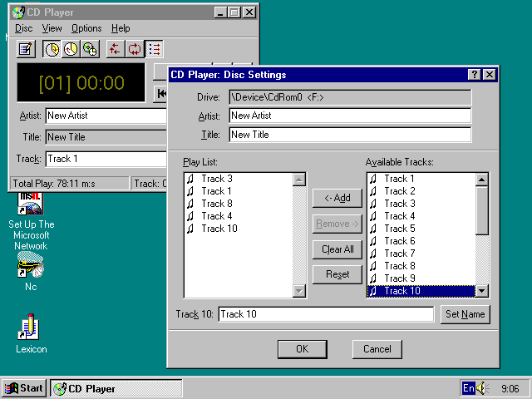Click the Track 10 name input field
The image size is (532, 399).
(x=325, y=314)
